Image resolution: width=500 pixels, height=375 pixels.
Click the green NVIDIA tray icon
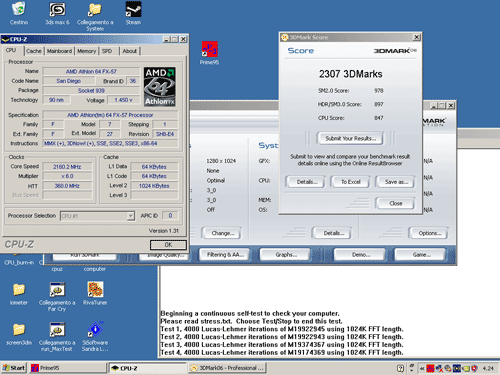(466, 369)
